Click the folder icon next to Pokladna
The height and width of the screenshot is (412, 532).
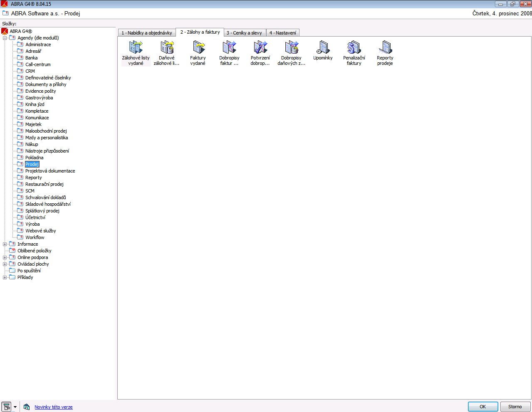[20, 158]
